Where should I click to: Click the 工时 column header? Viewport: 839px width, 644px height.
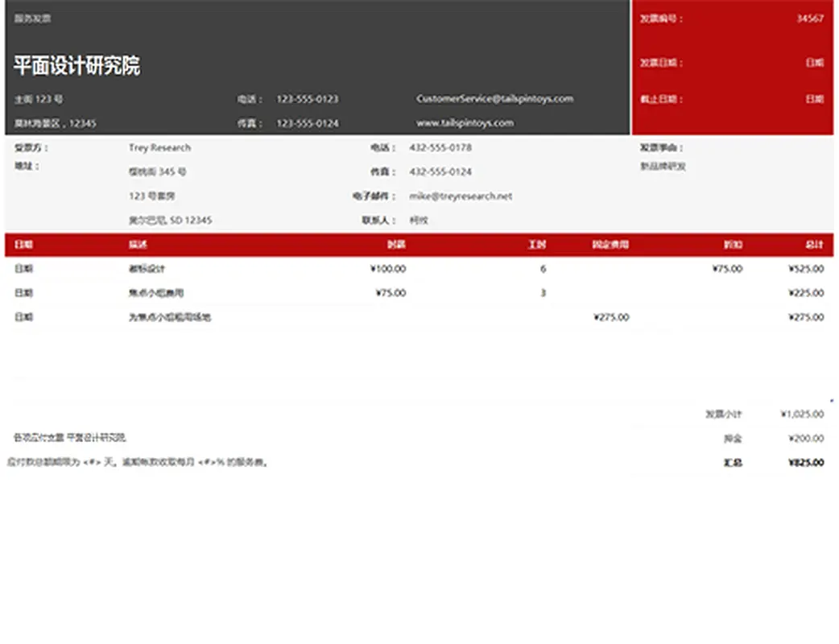(x=536, y=245)
